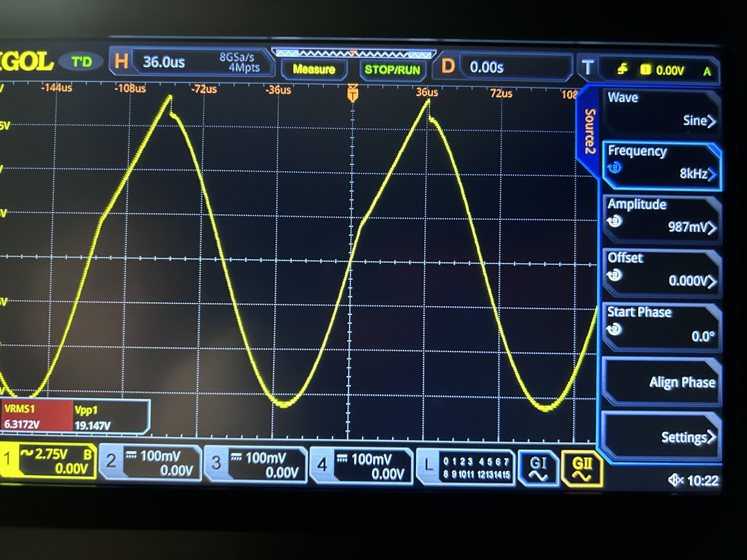This screenshot has height=560, width=747.
Task: Tap the Offset knob icon
Action: click(x=614, y=274)
